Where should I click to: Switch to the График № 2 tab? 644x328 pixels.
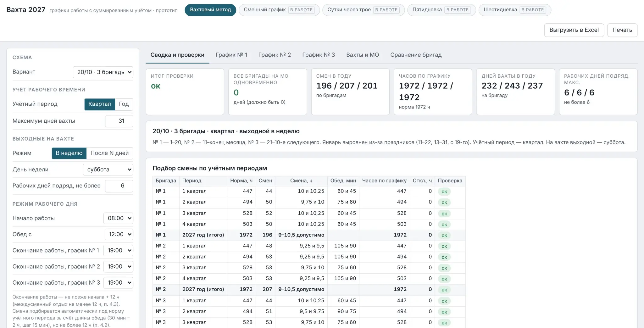[x=275, y=55]
